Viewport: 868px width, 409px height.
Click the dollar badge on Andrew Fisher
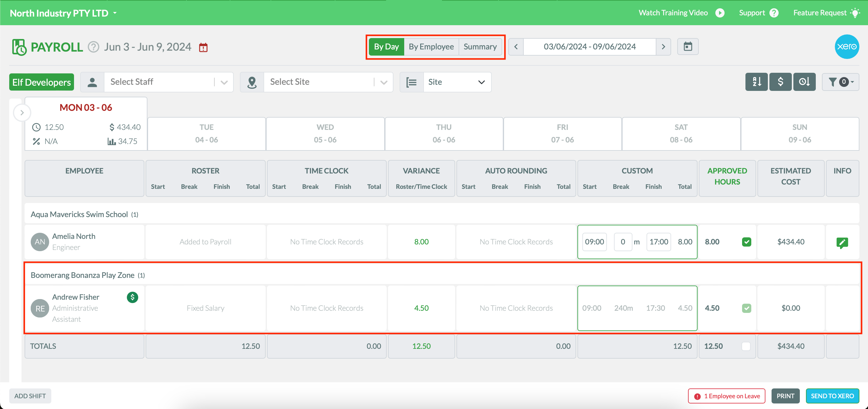pos(132,297)
